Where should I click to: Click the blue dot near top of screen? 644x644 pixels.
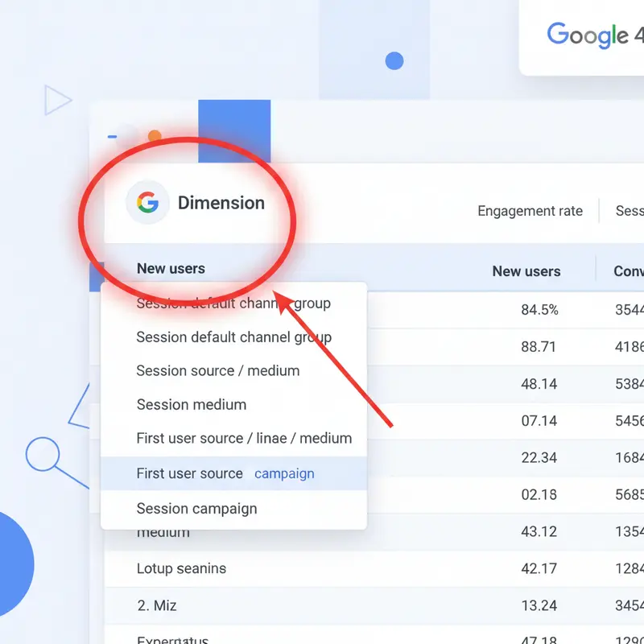click(x=394, y=60)
